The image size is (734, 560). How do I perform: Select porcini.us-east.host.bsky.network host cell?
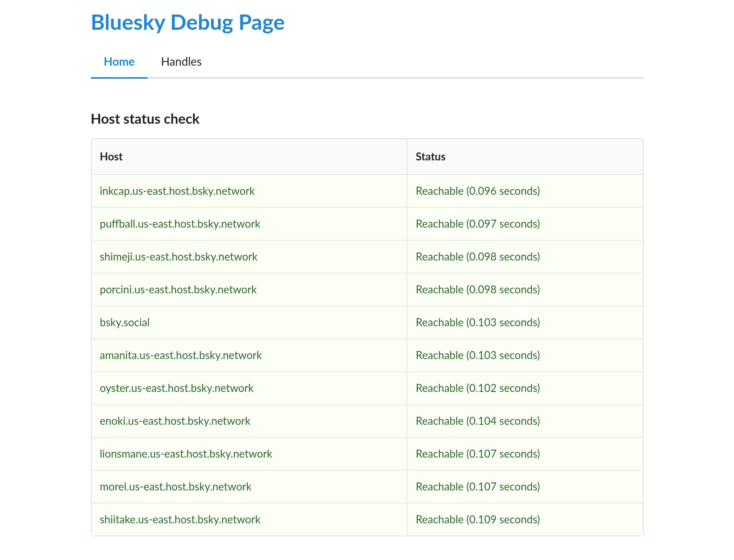[x=249, y=290]
